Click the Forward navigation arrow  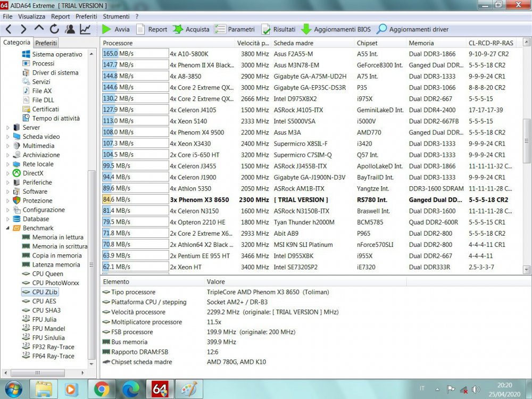tap(24, 29)
